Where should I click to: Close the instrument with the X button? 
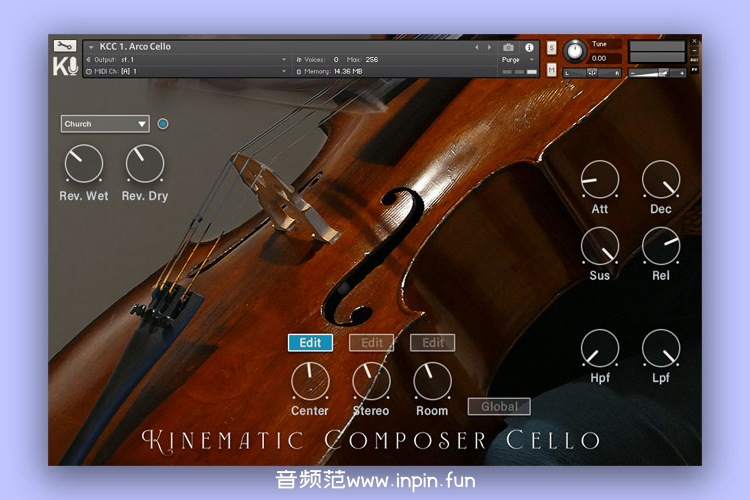(x=694, y=41)
